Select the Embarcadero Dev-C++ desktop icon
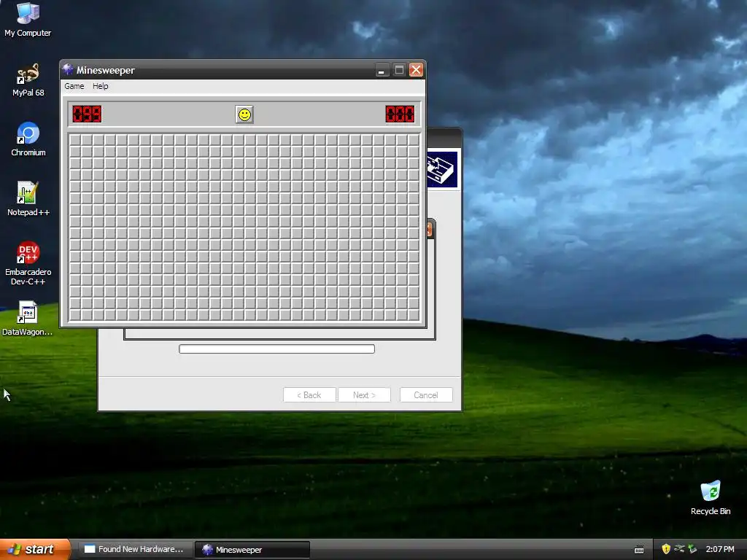This screenshot has height=560, width=747. (x=28, y=263)
